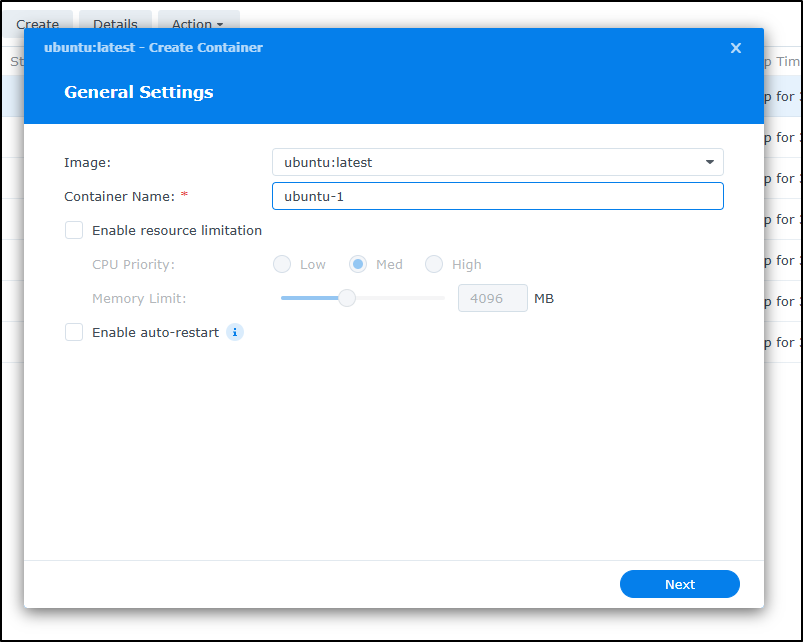Expand the Image dropdown arrow
Screen dimensions: 803x642
709,162
